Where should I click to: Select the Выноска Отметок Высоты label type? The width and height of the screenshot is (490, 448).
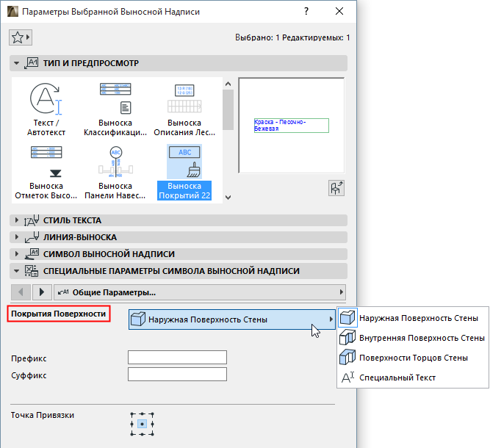point(46,173)
